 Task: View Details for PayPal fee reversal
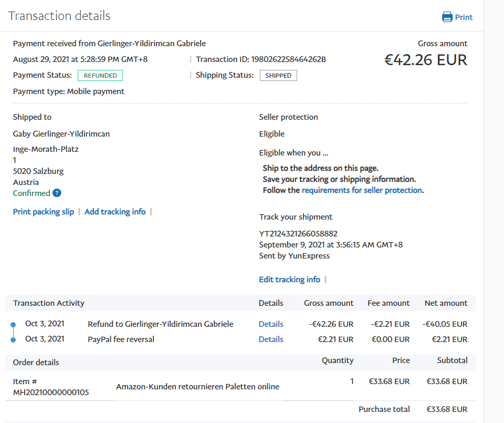271,339
